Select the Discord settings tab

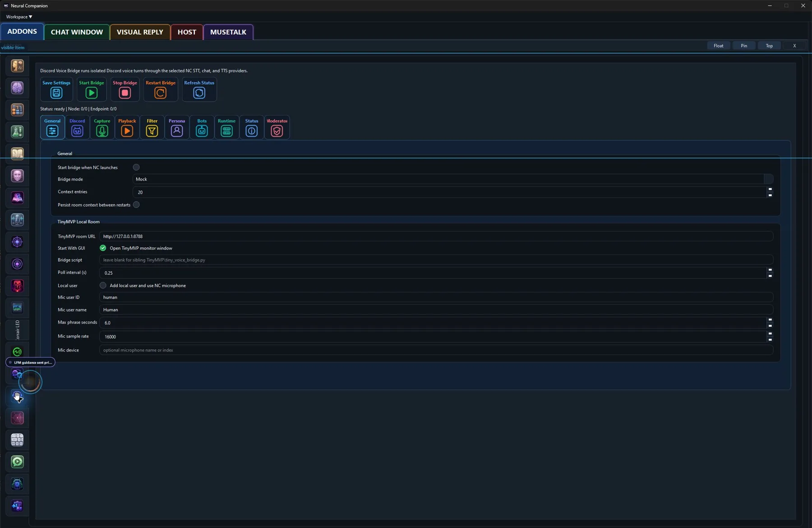(x=77, y=128)
